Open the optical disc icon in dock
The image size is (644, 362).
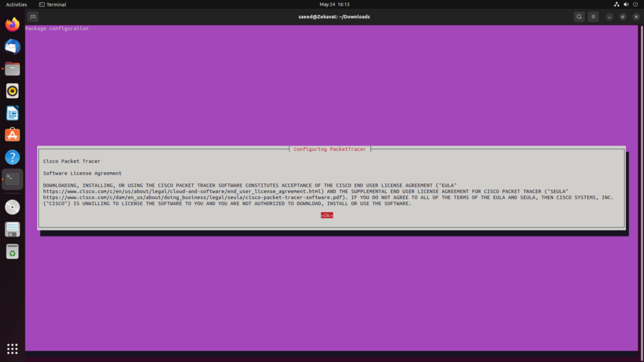point(13,207)
